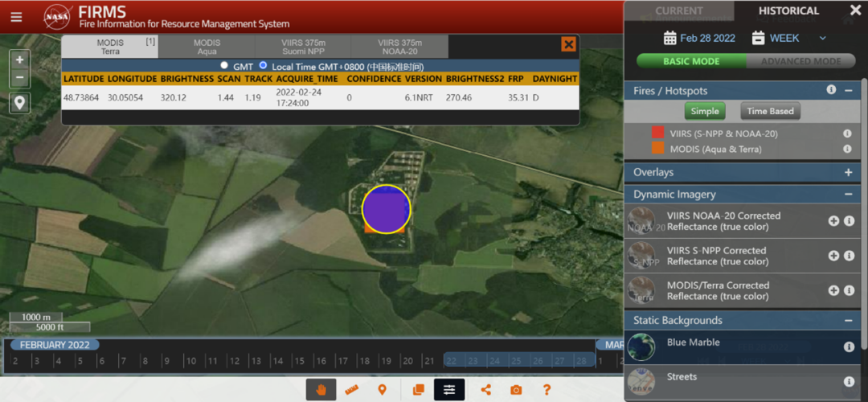Select the Blue Marble background thumbnail
Image resolution: width=868 pixels, height=402 pixels.
[641, 347]
